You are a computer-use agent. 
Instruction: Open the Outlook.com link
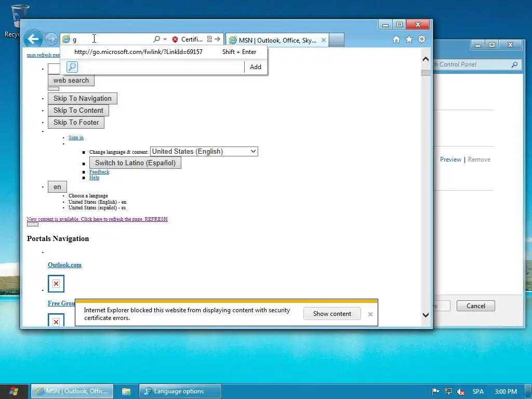coord(64,265)
